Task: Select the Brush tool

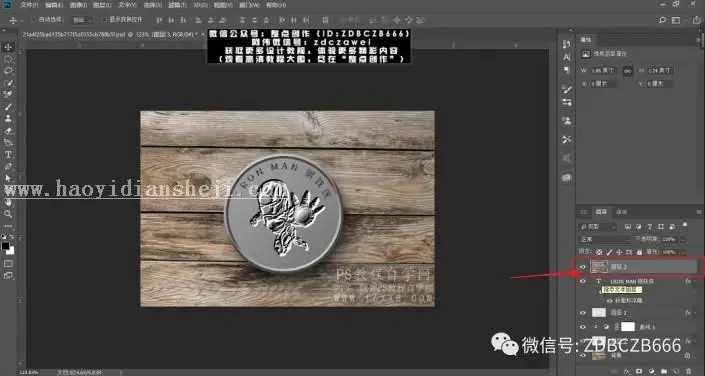Action: 8,107
